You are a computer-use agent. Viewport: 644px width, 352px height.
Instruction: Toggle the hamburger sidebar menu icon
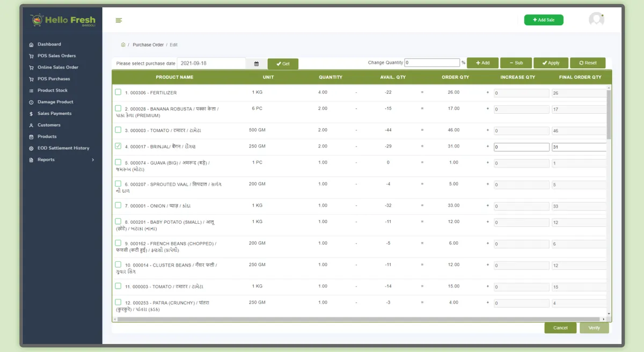119,20
